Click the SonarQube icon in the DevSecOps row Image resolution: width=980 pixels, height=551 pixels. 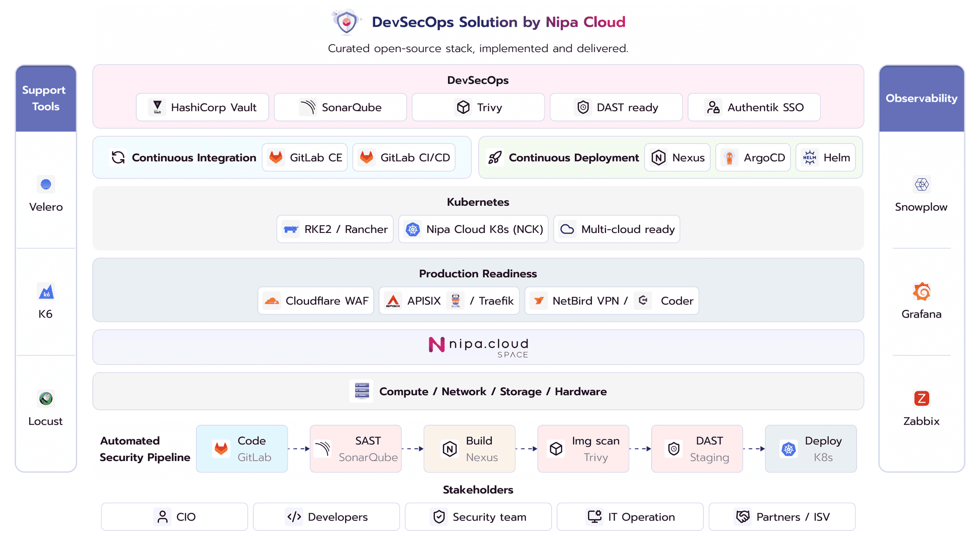308,107
